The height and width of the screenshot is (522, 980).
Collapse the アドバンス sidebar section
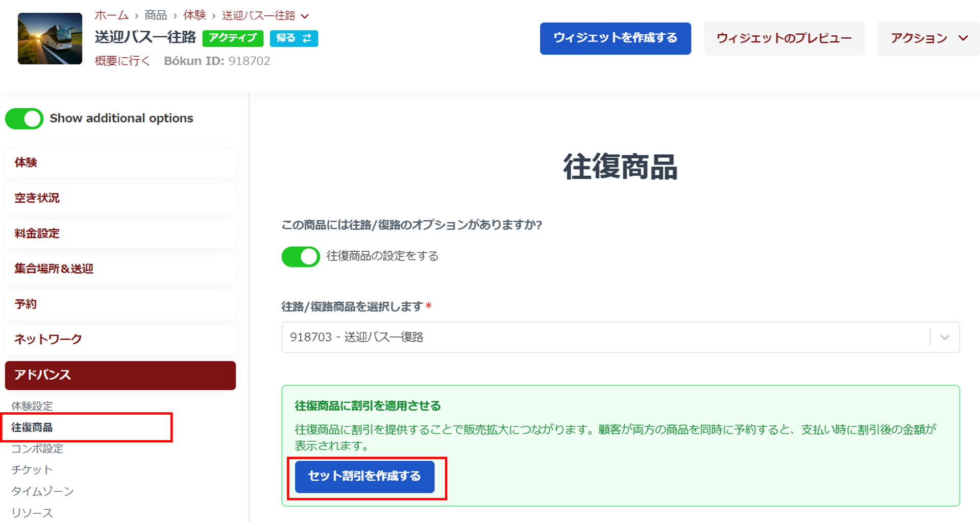pyautogui.click(x=120, y=375)
